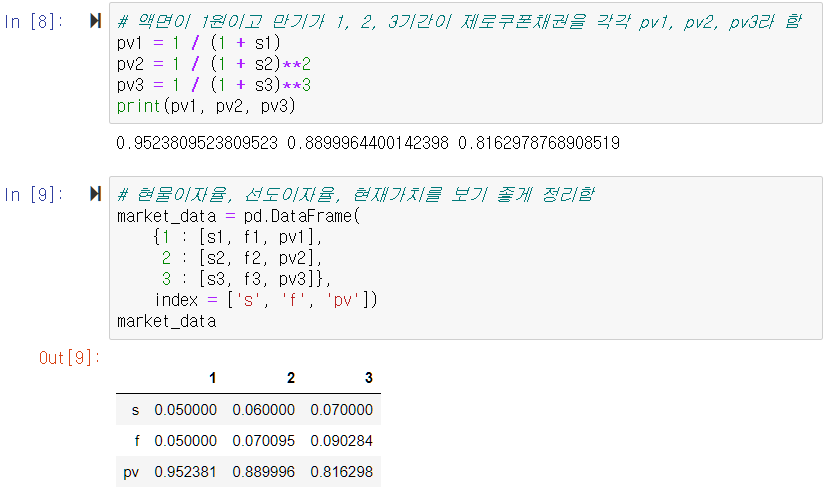This screenshot has height=494, width=828.
Task: Click the pv3 = 1 / (1 + s3)**3 line
Action: pos(214,85)
